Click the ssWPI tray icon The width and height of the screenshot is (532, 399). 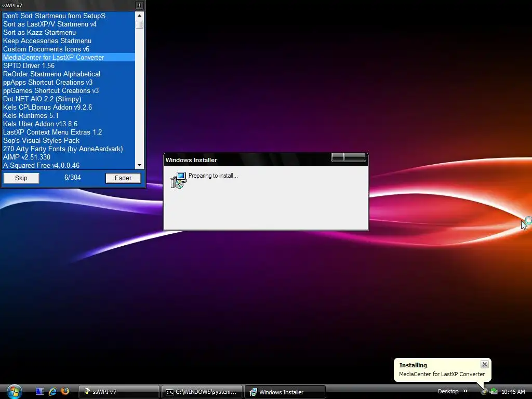click(x=484, y=392)
